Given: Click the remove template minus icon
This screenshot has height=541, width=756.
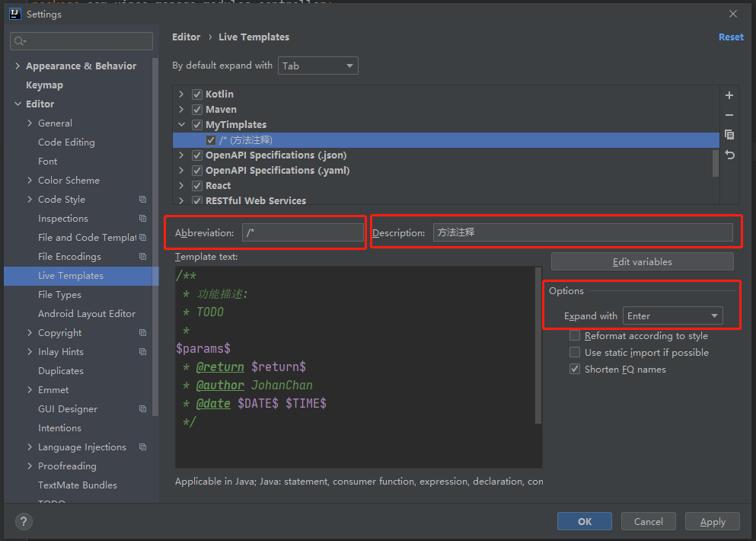Looking at the screenshot, I should pos(729,115).
